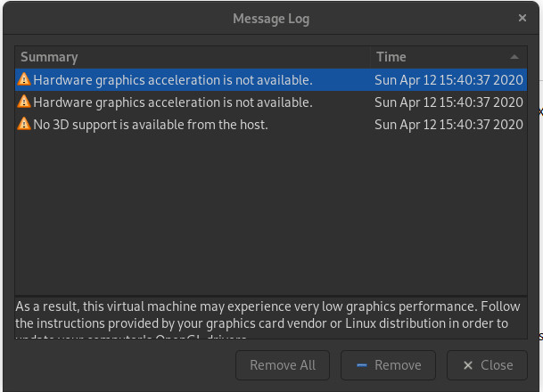Click the Remove button
Image resolution: width=543 pixels, height=392 pixels.
388,365
